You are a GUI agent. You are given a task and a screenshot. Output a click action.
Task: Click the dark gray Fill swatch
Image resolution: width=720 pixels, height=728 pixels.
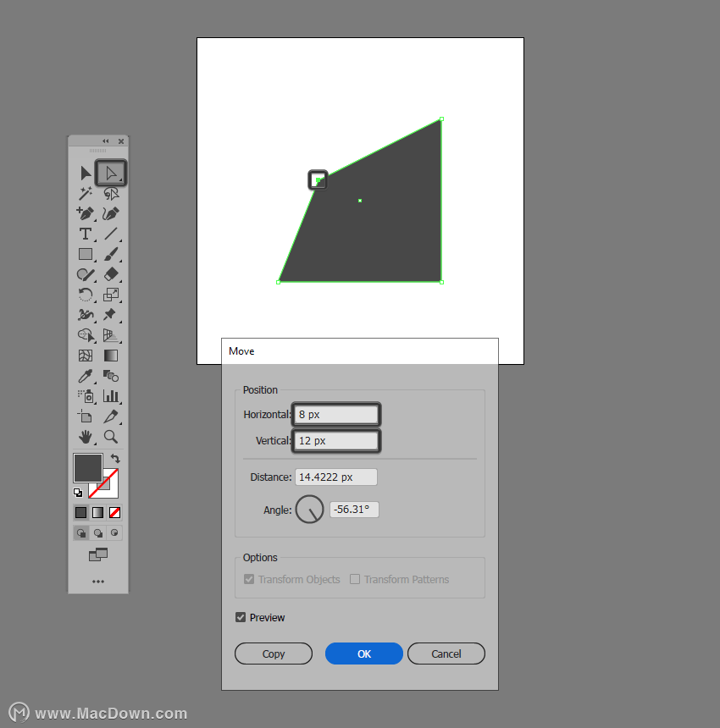tap(88, 468)
